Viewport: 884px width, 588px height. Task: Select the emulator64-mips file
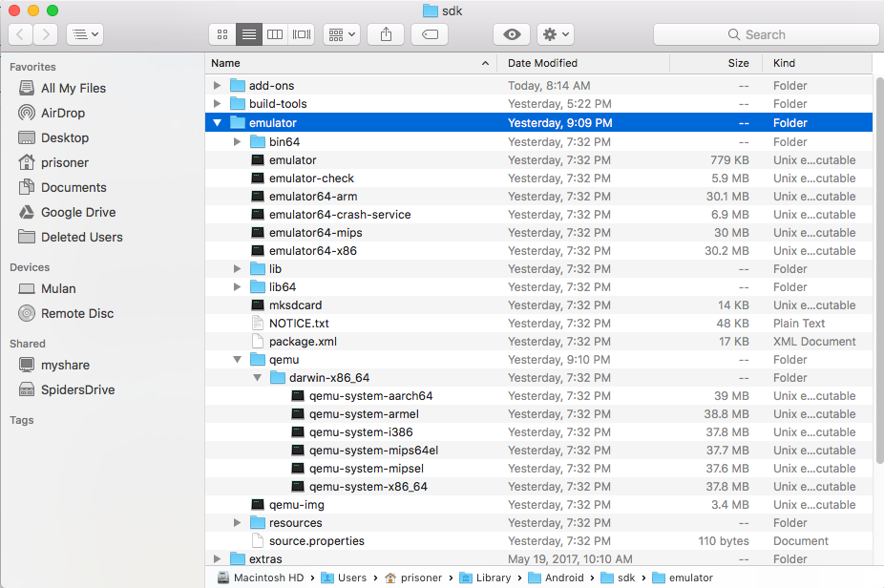tap(538, 232)
